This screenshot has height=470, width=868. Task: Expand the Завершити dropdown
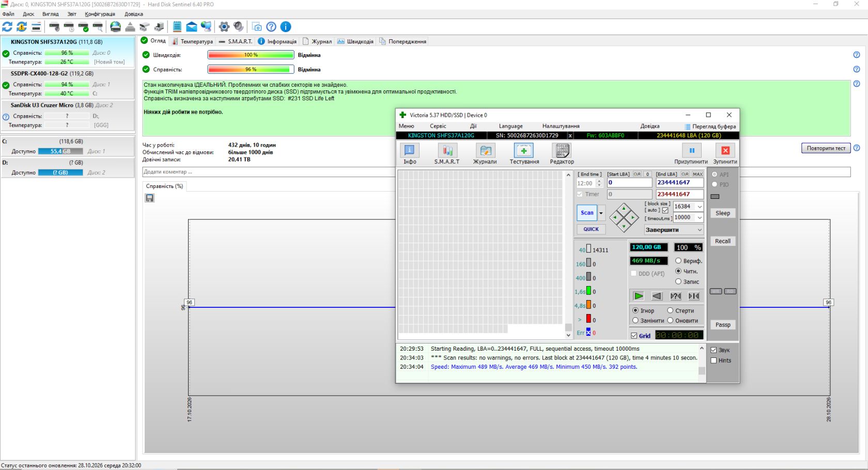(700, 230)
